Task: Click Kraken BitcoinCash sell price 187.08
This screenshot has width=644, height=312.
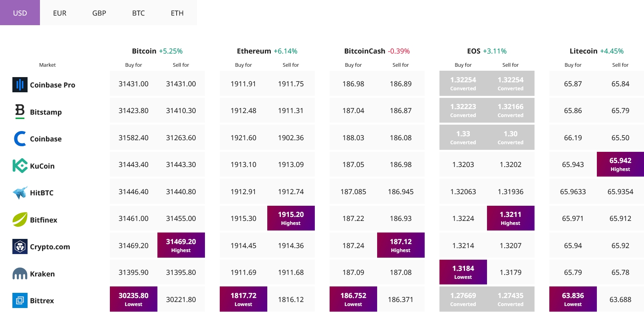Action: (401, 272)
